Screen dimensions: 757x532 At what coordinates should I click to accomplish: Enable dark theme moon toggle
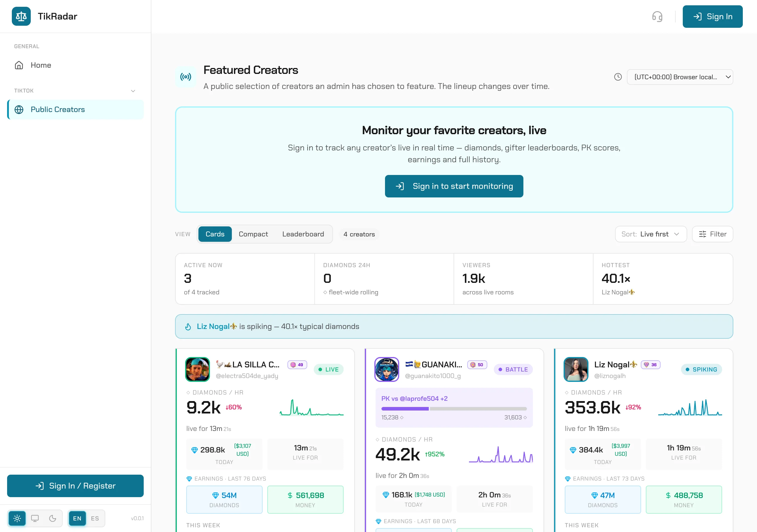(52, 518)
